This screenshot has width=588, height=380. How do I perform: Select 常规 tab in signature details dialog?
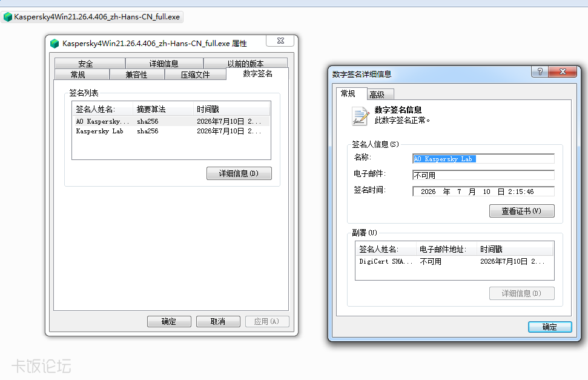point(351,93)
